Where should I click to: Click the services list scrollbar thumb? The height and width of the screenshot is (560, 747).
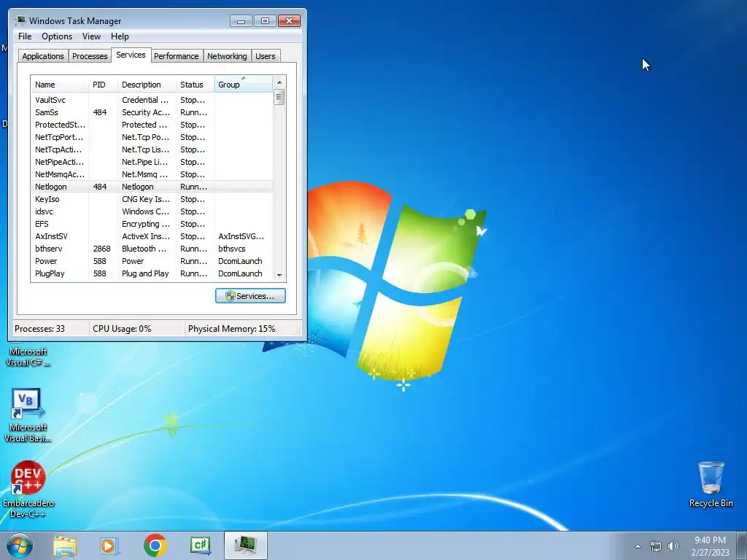click(x=279, y=97)
